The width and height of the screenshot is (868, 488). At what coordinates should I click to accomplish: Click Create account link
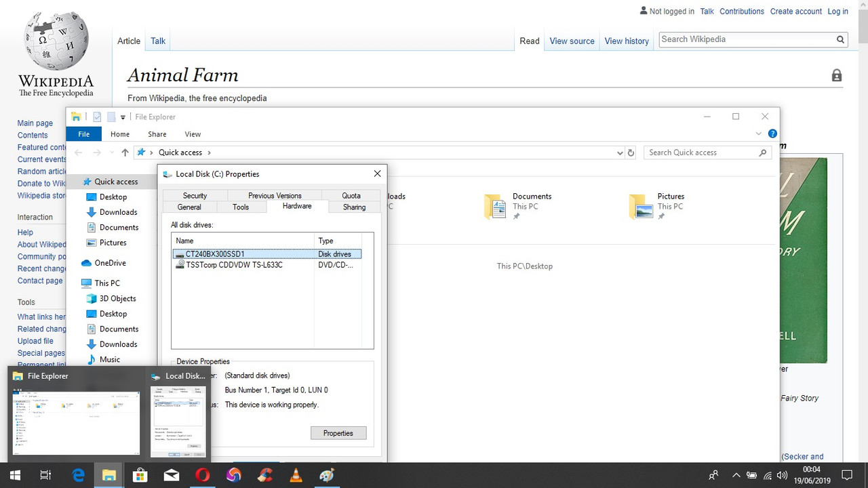795,12
